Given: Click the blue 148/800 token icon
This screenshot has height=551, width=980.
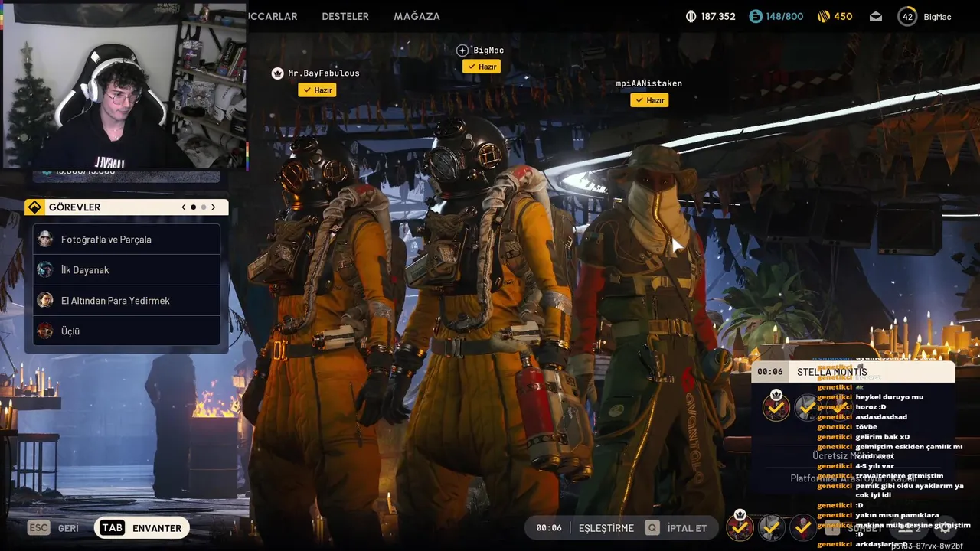Looking at the screenshot, I should (x=756, y=16).
